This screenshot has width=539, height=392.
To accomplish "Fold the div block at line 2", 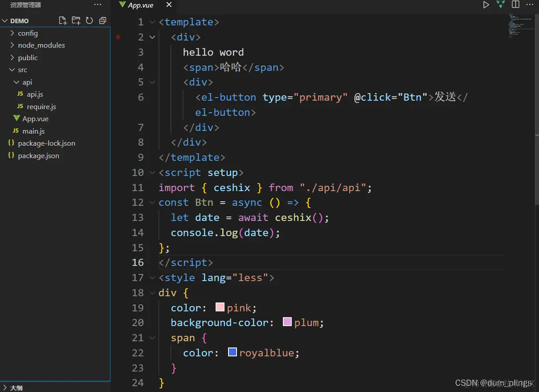I will pyautogui.click(x=152, y=37).
